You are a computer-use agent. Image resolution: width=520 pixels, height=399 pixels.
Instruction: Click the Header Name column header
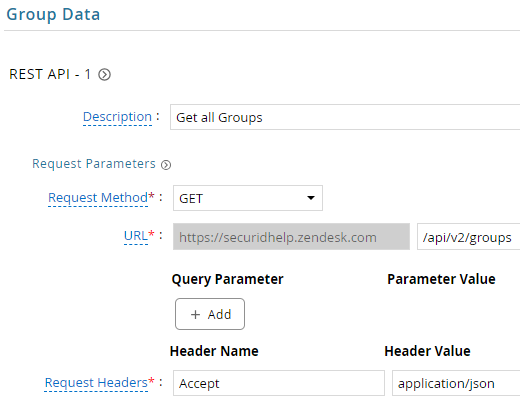[x=214, y=351]
